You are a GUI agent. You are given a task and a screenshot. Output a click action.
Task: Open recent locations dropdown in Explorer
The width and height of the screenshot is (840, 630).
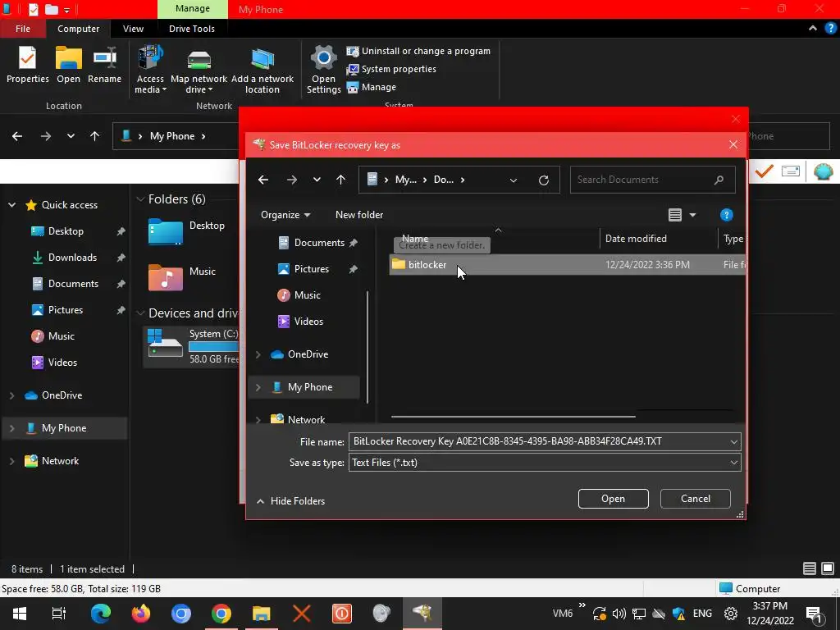click(x=71, y=136)
